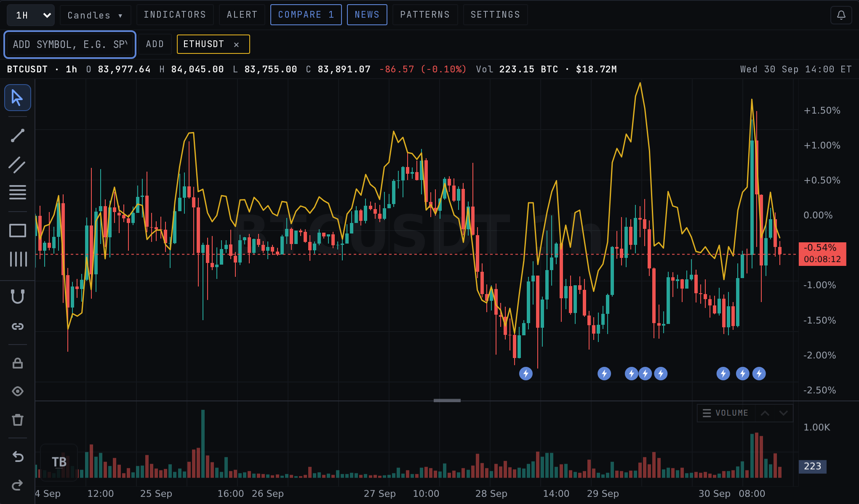Screen dimensions: 859x504
Task: Focus the add symbol input field
Action: tap(70, 44)
